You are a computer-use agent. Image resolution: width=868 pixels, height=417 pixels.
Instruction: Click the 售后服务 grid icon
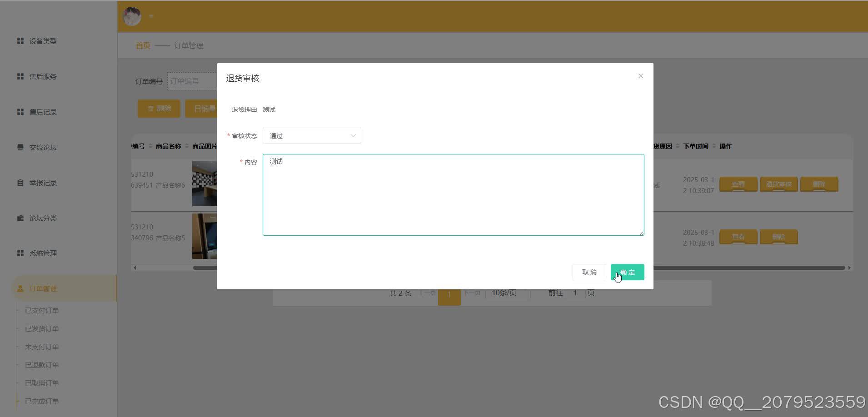[20, 76]
